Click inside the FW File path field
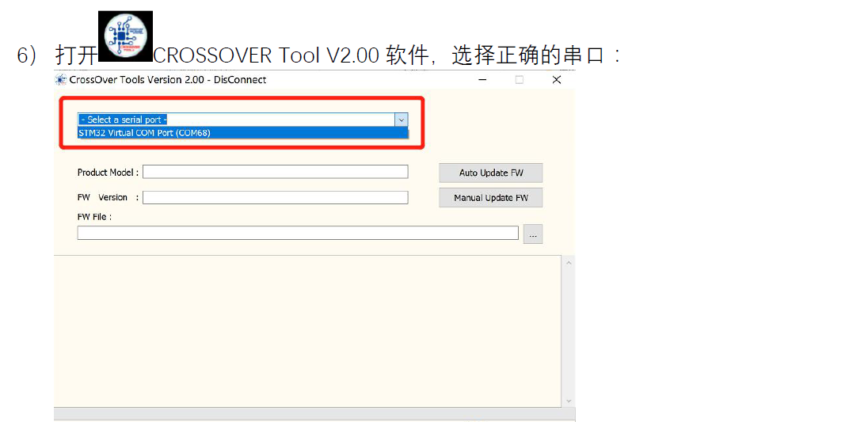This screenshot has width=868, height=422. (298, 234)
